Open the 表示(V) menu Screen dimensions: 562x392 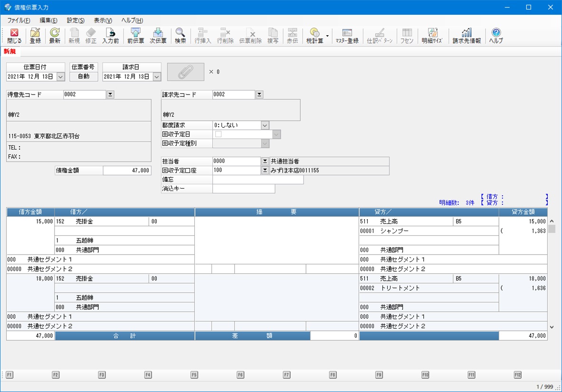tap(103, 20)
